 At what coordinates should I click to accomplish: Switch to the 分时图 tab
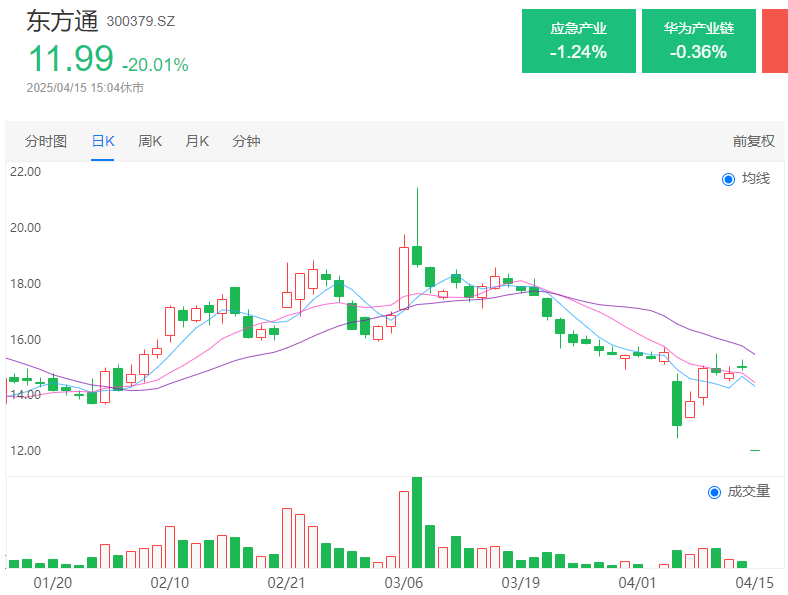coord(46,141)
